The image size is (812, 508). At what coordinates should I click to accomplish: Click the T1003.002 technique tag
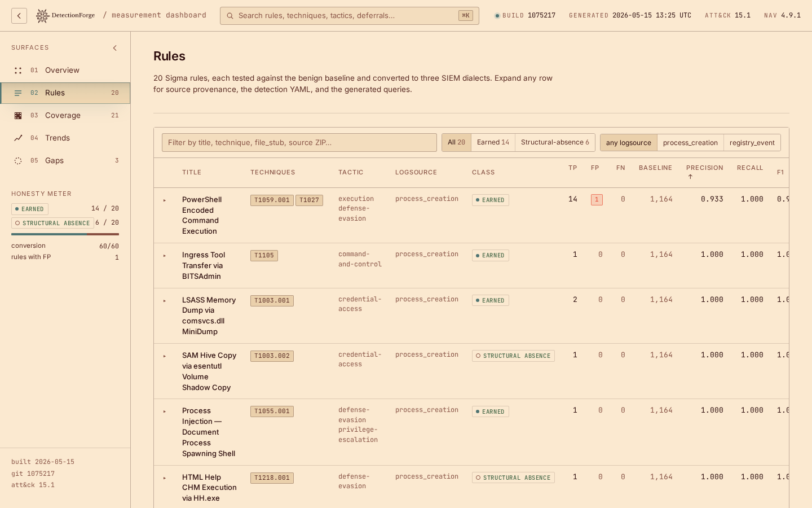tap(272, 356)
